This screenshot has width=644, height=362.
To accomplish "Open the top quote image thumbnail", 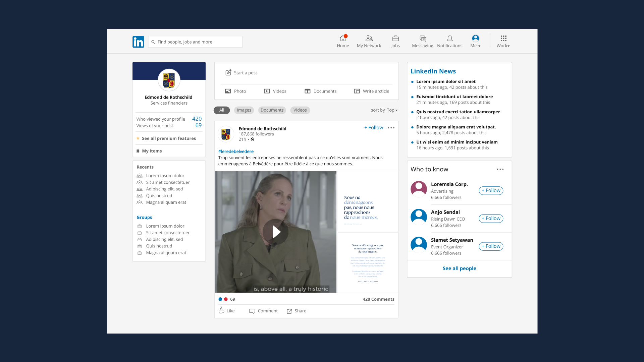I will tap(368, 201).
